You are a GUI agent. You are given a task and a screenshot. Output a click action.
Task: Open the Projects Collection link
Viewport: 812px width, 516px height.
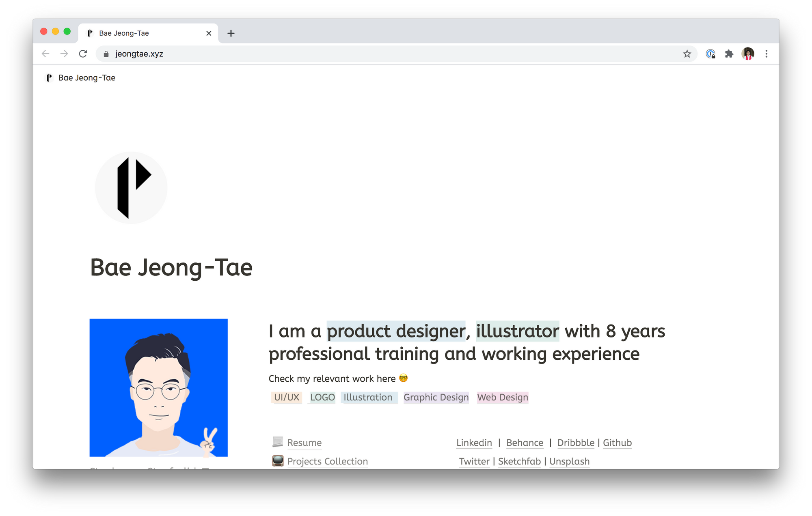coord(328,461)
